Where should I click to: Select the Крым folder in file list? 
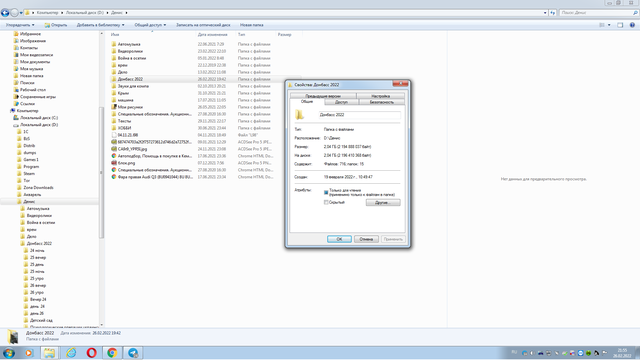tap(123, 93)
